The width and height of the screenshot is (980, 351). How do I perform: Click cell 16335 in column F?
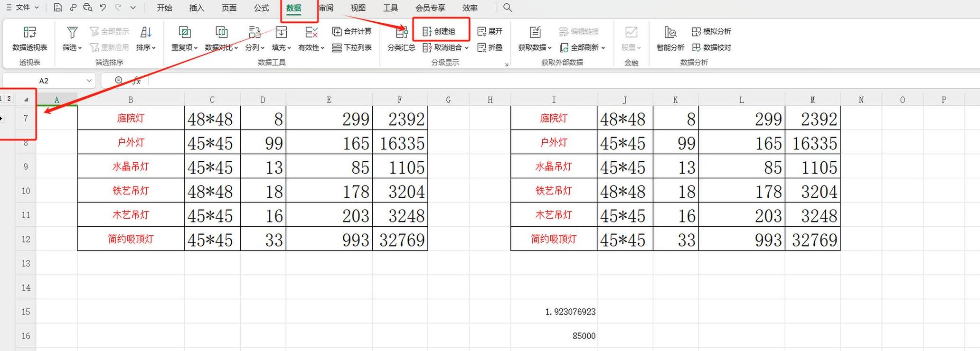pyautogui.click(x=400, y=142)
